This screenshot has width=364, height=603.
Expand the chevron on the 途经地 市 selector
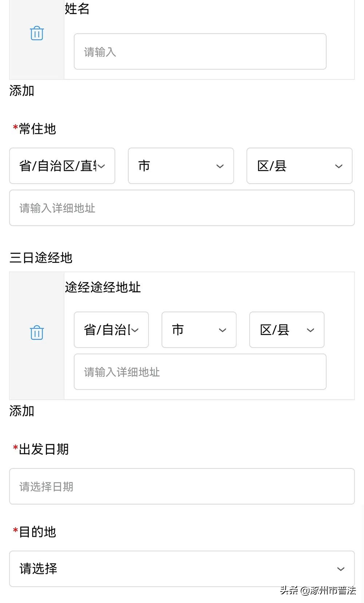click(x=222, y=330)
